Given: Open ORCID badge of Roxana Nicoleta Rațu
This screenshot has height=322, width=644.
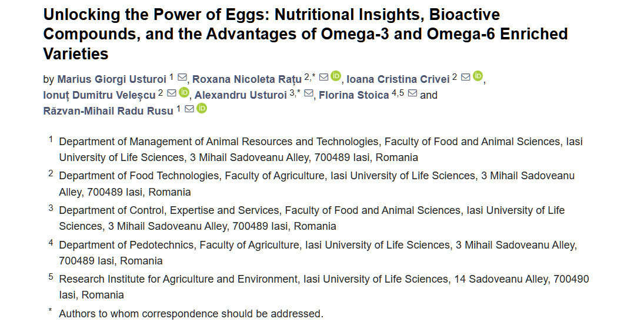Looking at the screenshot, I should pos(336,76).
